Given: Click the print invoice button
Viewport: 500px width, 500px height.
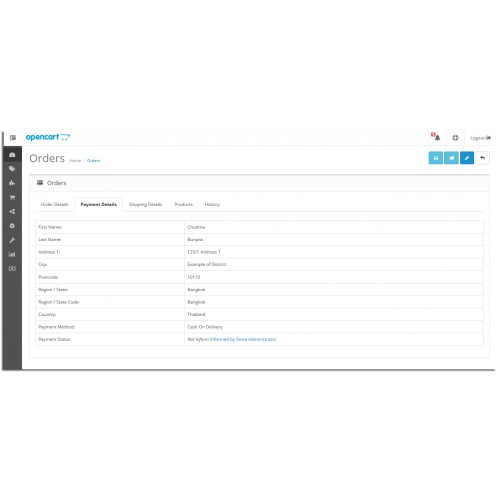Looking at the screenshot, I should coord(436,158).
